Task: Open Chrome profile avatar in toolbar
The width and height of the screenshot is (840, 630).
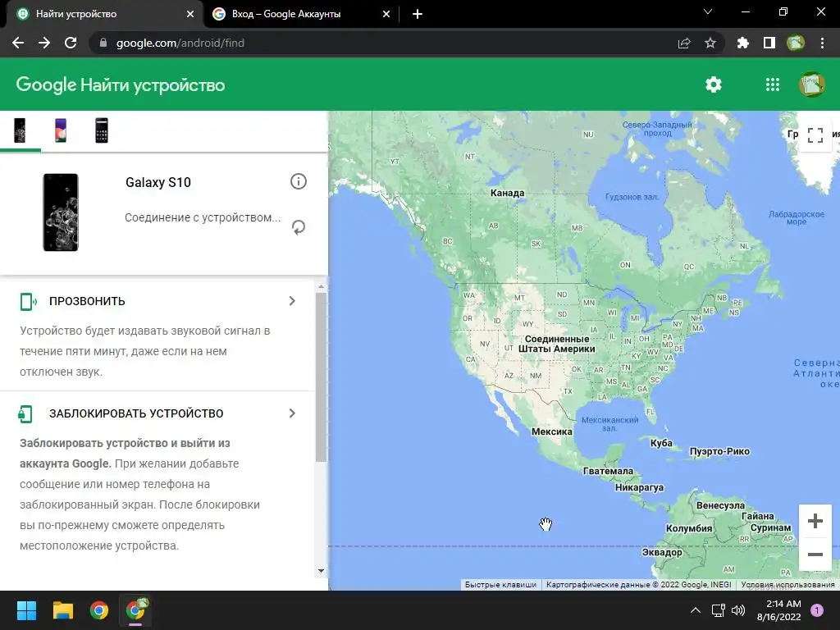Action: pyautogui.click(x=796, y=43)
